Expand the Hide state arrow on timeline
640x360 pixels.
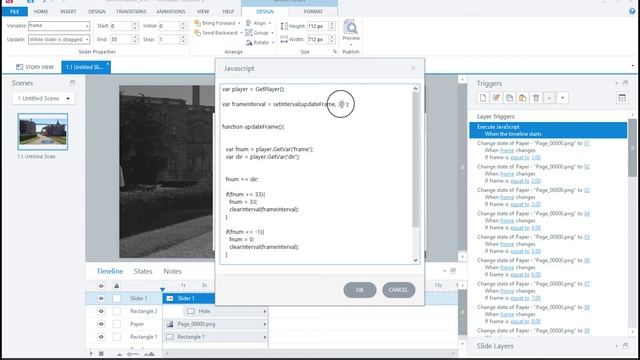tap(264, 311)
